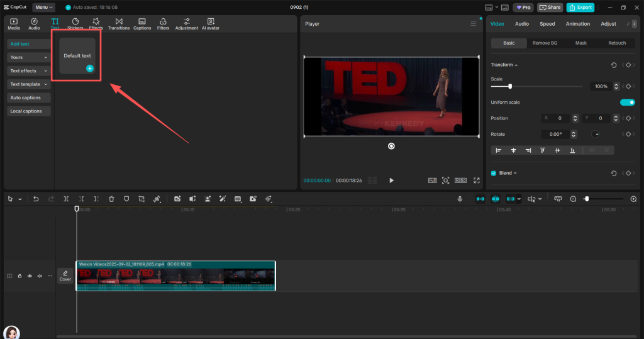The image size is (644, 339).
Task: Open the linkage options dropdown arrow
Action: click(519, 199)
